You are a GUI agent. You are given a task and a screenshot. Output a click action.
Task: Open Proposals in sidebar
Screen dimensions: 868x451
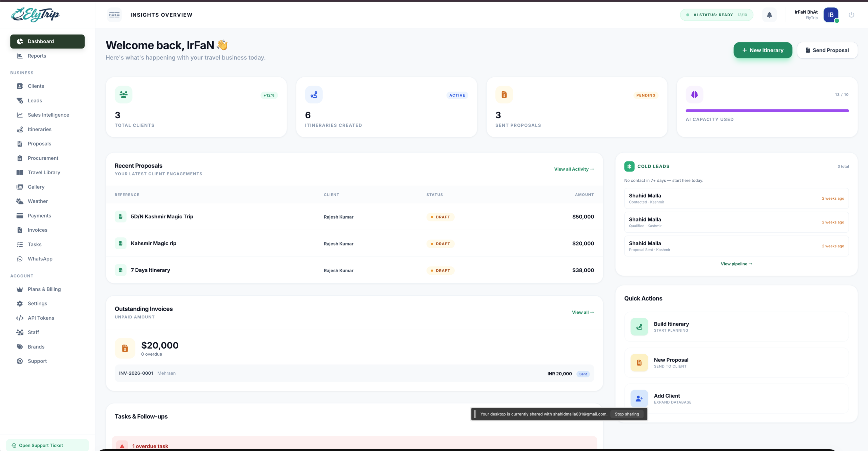coord(47,144)
